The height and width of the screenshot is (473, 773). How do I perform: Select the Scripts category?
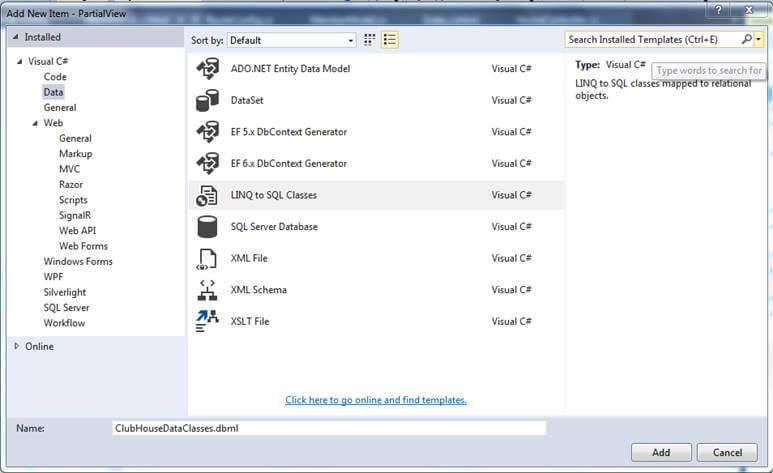point(73,200)
